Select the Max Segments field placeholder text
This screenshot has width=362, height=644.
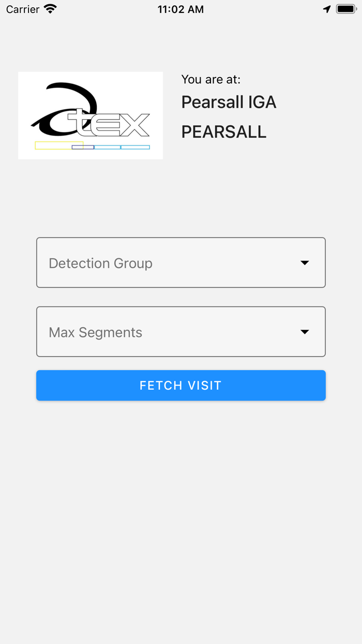pos(95,332)
